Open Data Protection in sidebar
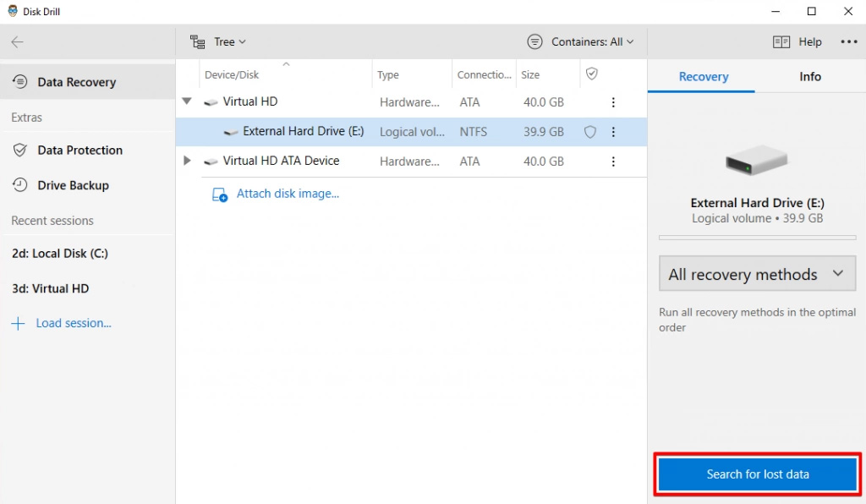Screen dimensions: 866x504 (x=88, y=151)
